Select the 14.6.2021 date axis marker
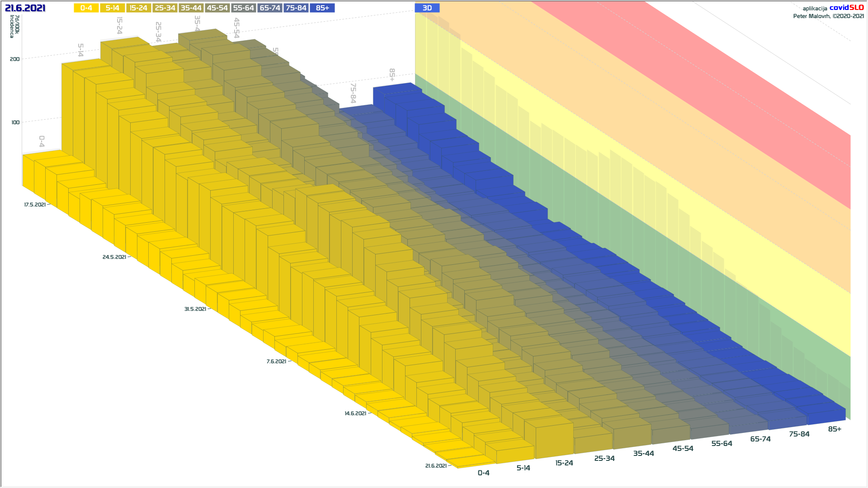This screenshot has width=868, height=488. [355, 413]
